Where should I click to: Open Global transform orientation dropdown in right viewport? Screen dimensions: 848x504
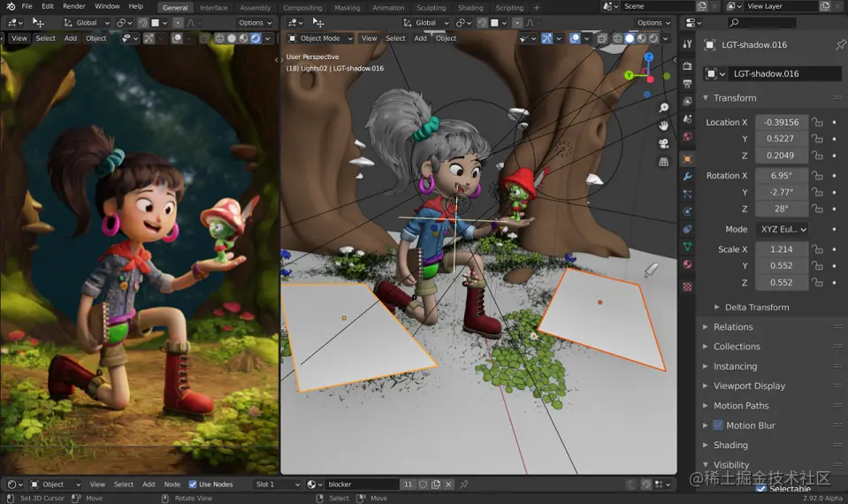point(426,23)
